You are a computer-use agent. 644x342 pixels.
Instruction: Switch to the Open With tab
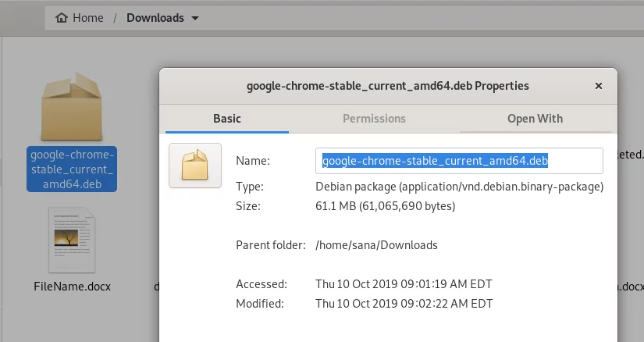[x=535, y=119]
